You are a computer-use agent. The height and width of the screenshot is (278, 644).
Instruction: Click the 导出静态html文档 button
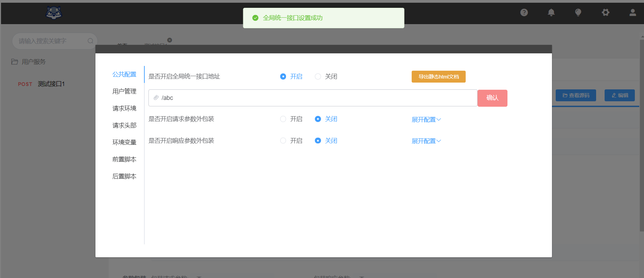click(x=439, y=77)
